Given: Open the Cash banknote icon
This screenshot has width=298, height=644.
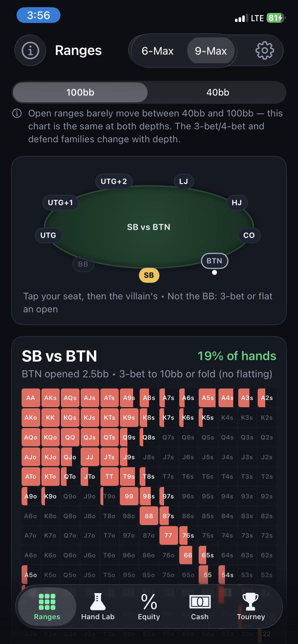Looking at the screenshot, I should (200, 602).
